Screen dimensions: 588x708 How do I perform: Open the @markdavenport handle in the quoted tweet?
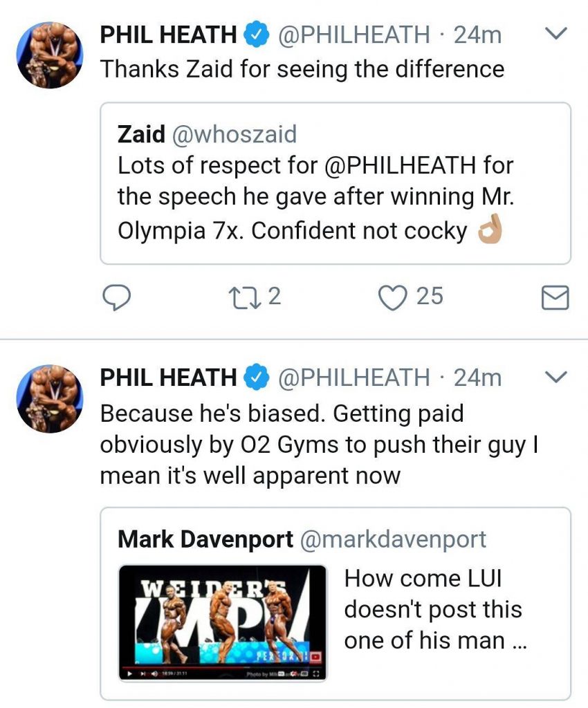click(392, 539)
